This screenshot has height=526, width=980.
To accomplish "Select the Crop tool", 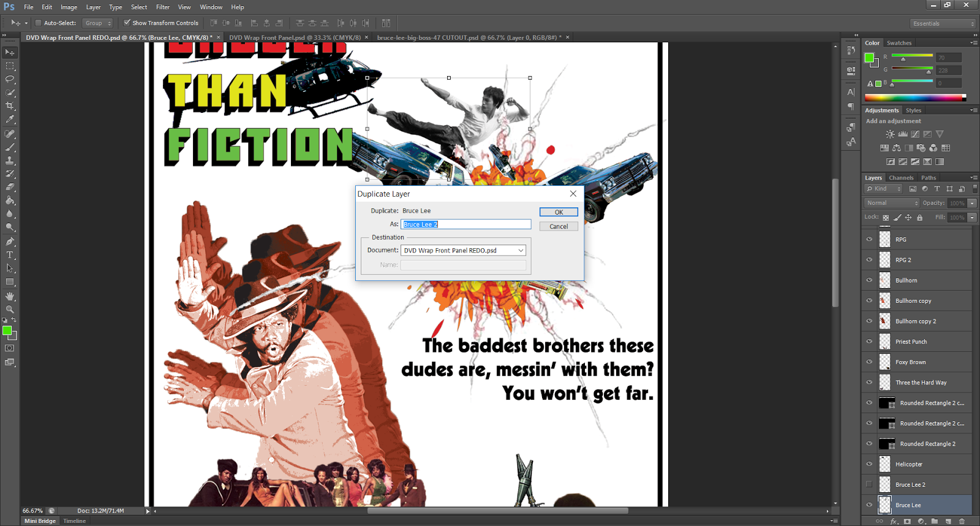I will coord(10,107).
